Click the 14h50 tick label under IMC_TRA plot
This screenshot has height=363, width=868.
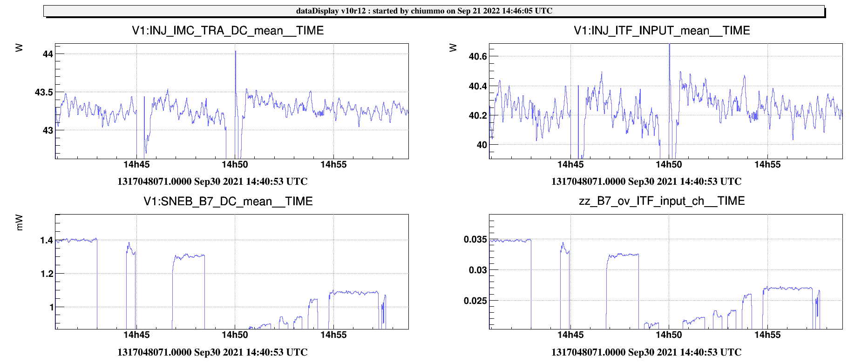click(x=235, y=164)
